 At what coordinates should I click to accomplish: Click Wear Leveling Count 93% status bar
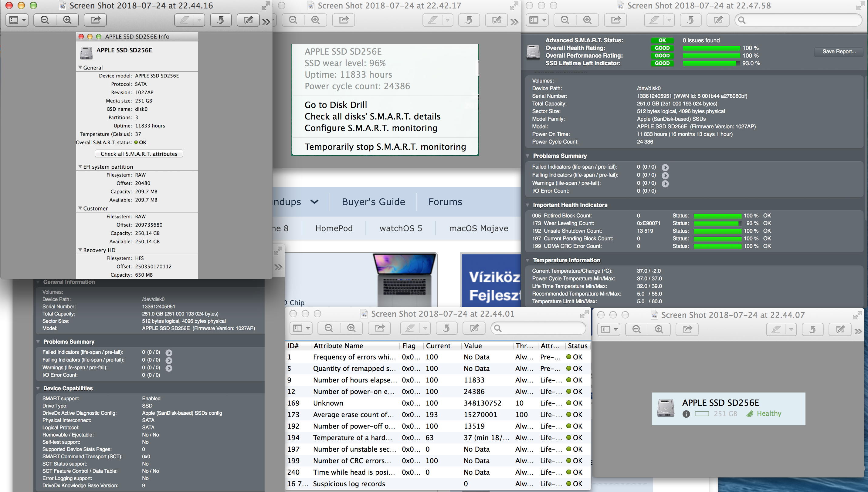click(717, 223)
